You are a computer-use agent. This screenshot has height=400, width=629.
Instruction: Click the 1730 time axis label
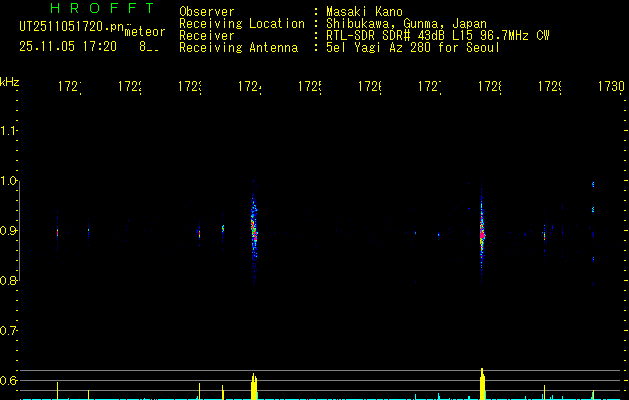click(x=611, y=86)
